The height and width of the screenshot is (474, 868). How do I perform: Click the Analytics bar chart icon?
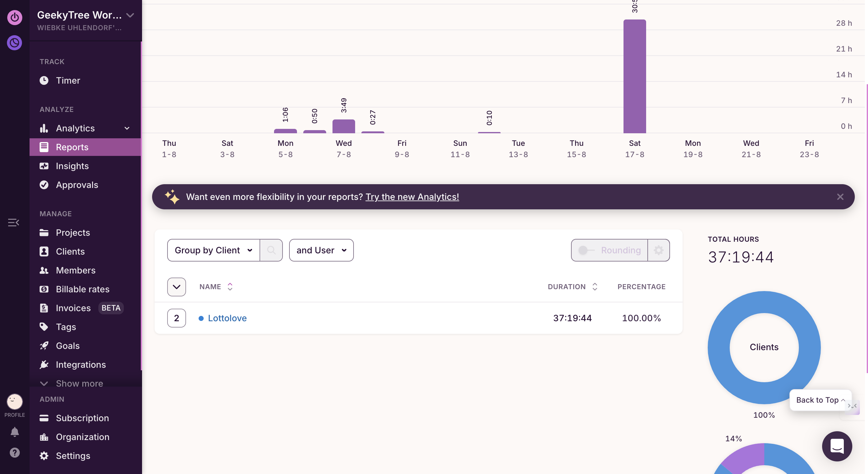44,128
